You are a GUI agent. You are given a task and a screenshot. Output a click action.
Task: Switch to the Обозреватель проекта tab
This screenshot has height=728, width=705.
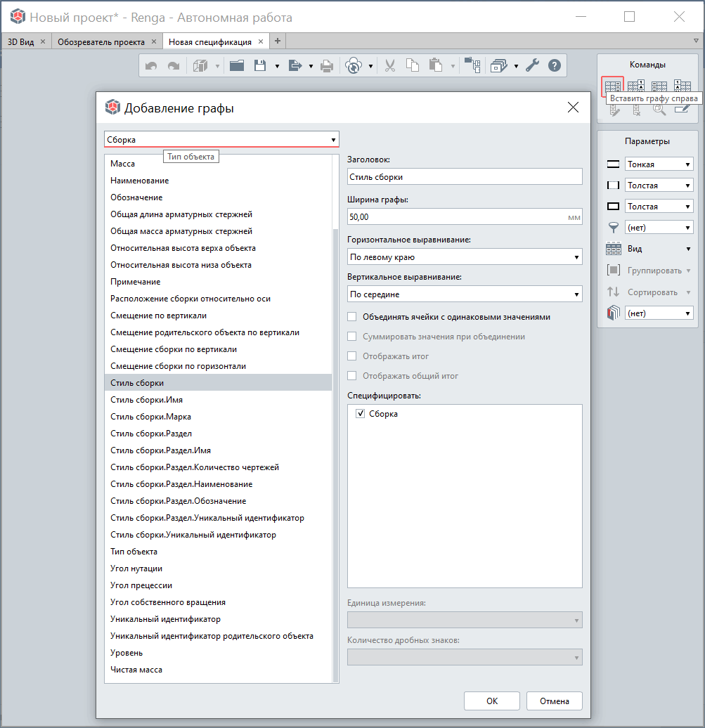click(x=101, y=41)
